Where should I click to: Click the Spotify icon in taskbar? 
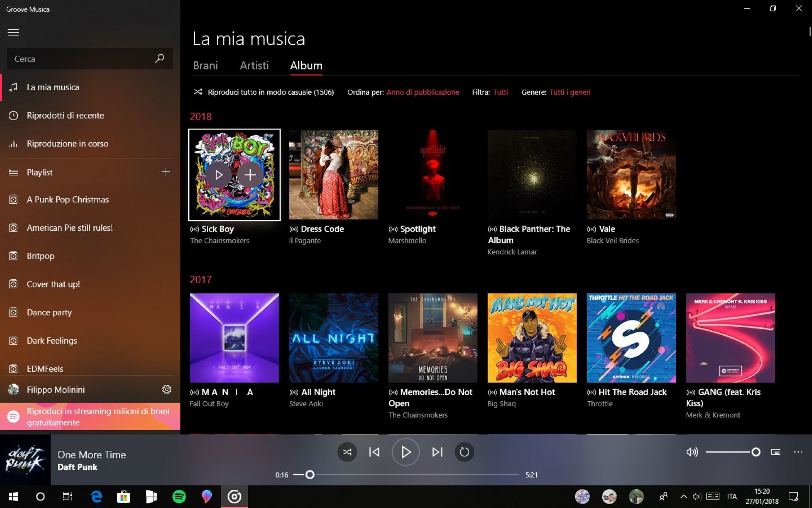tap(179, 496)
